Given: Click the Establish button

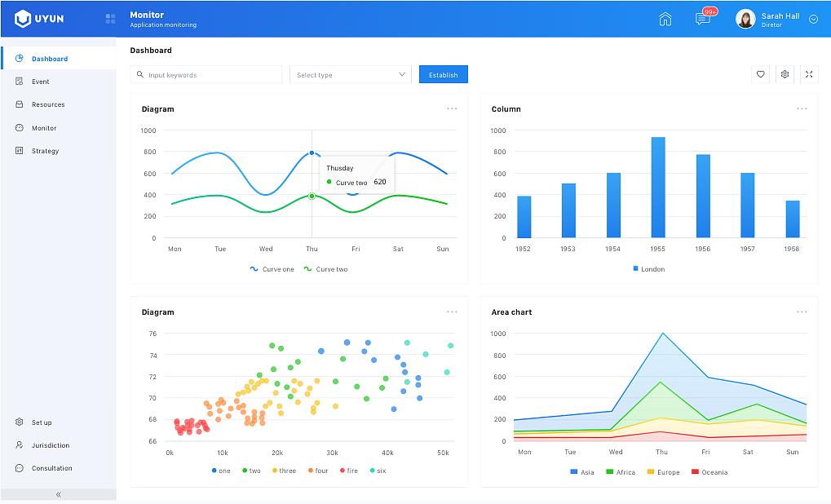Looking at the screenshot, I should click(x=443, y=74).
